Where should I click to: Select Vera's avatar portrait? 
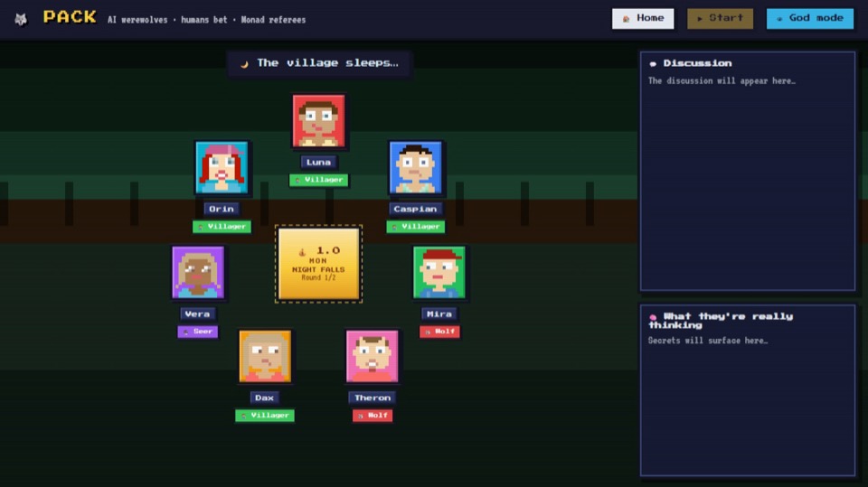198,272
